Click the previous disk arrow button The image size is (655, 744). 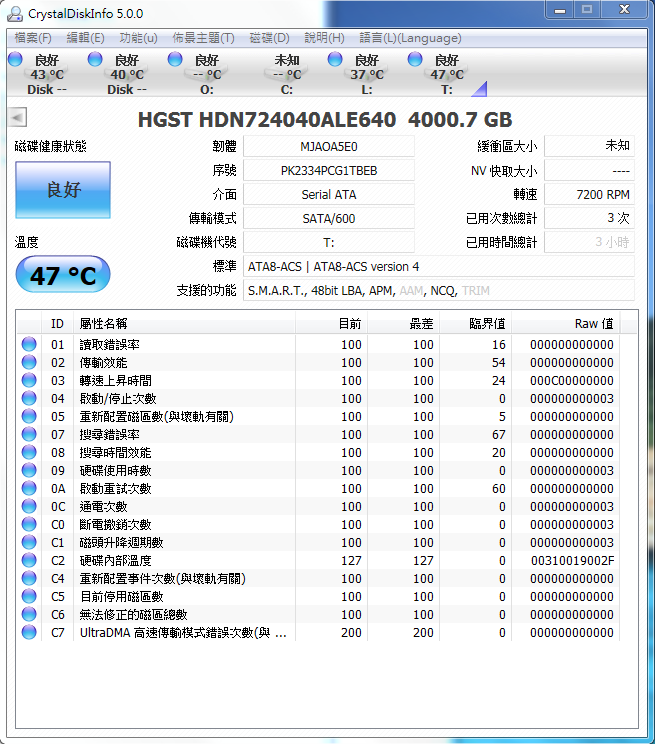point(18,117)
